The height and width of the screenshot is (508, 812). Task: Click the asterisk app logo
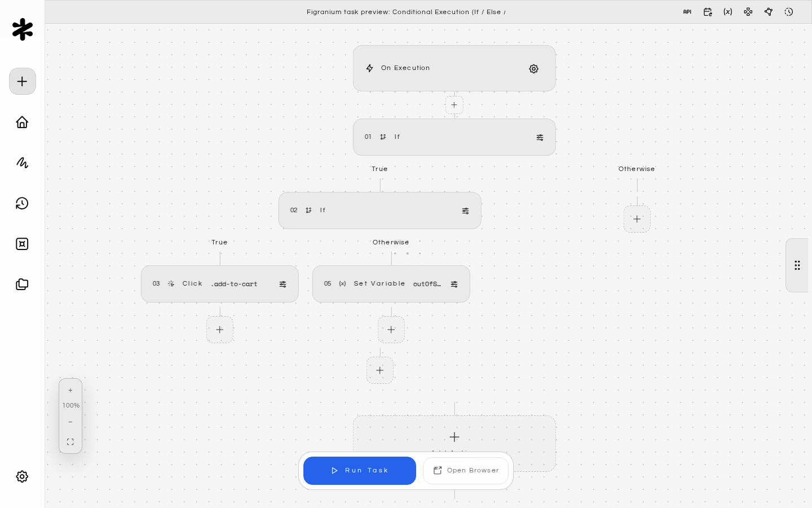tap(23, 29)
